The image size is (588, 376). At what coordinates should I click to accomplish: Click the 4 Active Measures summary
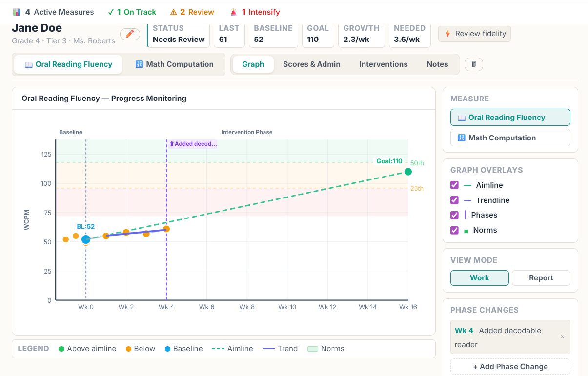click(54, 12)
